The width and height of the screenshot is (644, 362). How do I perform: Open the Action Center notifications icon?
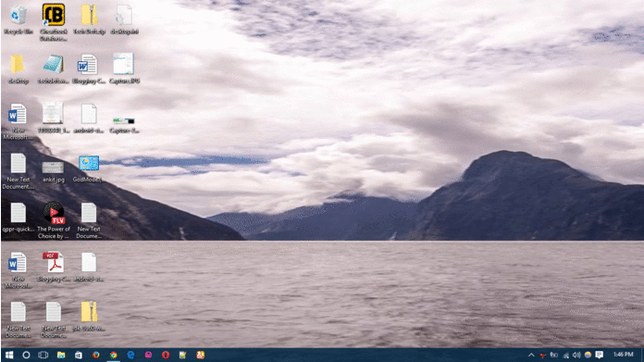[600, 355]
